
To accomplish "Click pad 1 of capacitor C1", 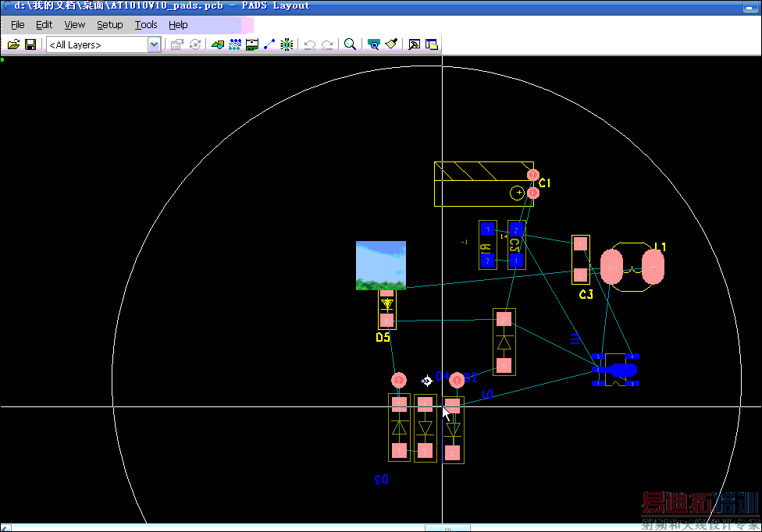I will (533, 193).
